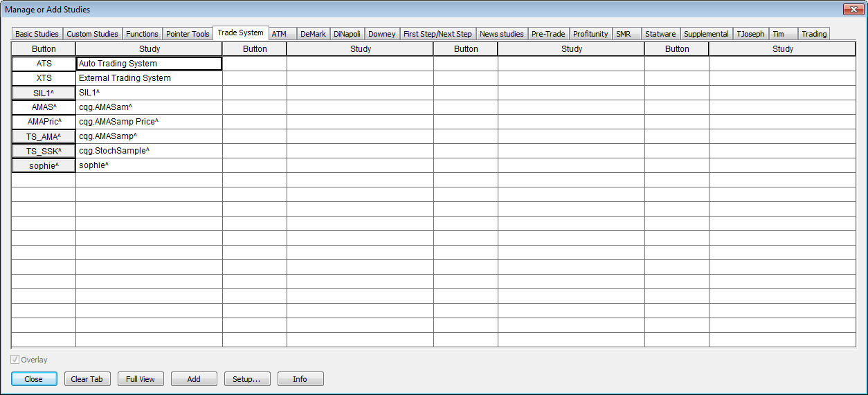The image size is (868, 395).
Task: Click the Clear Tab button
Action: (87, 379)
